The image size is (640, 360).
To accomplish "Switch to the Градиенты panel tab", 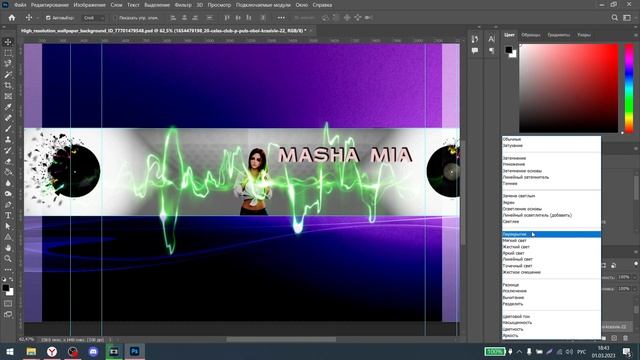I will coord(559,35).
